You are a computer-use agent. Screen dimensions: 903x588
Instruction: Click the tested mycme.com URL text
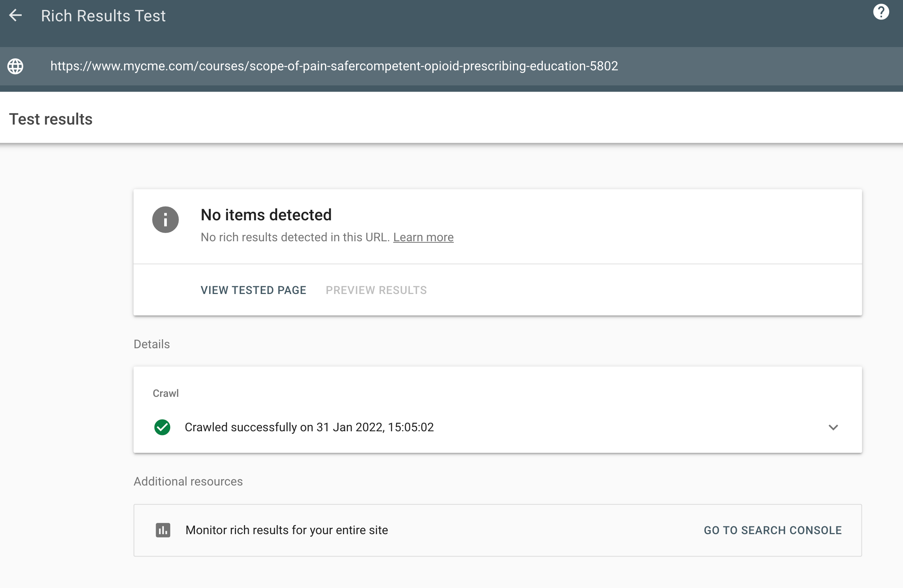click(x=334, y=66)
